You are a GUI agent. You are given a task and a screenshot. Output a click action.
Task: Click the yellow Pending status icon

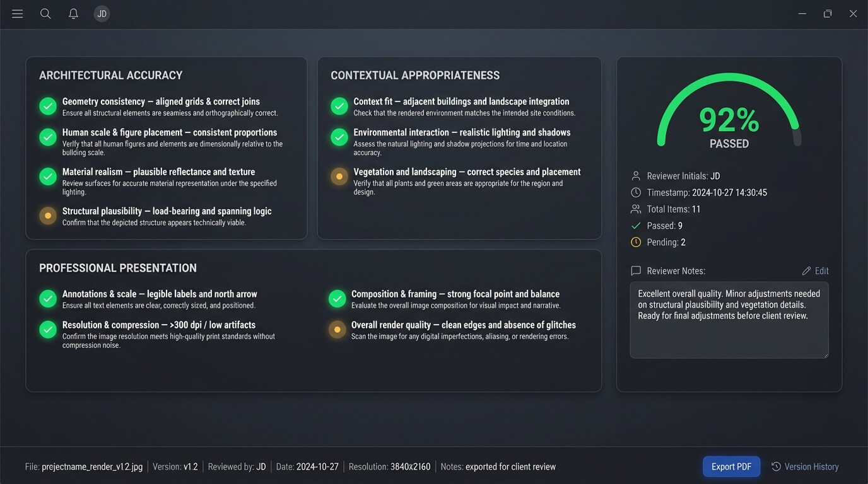[x=636, y=243]
